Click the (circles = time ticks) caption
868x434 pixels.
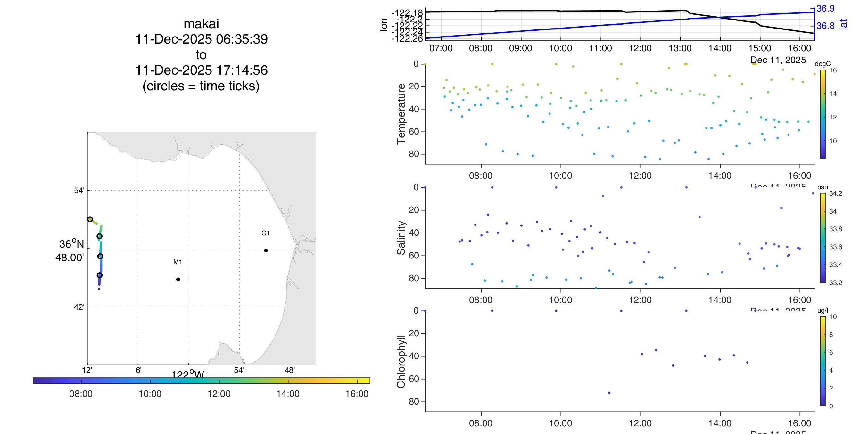201,86
